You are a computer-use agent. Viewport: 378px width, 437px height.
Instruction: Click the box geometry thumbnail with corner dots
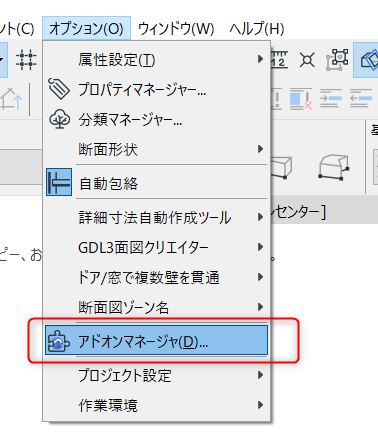334,167
